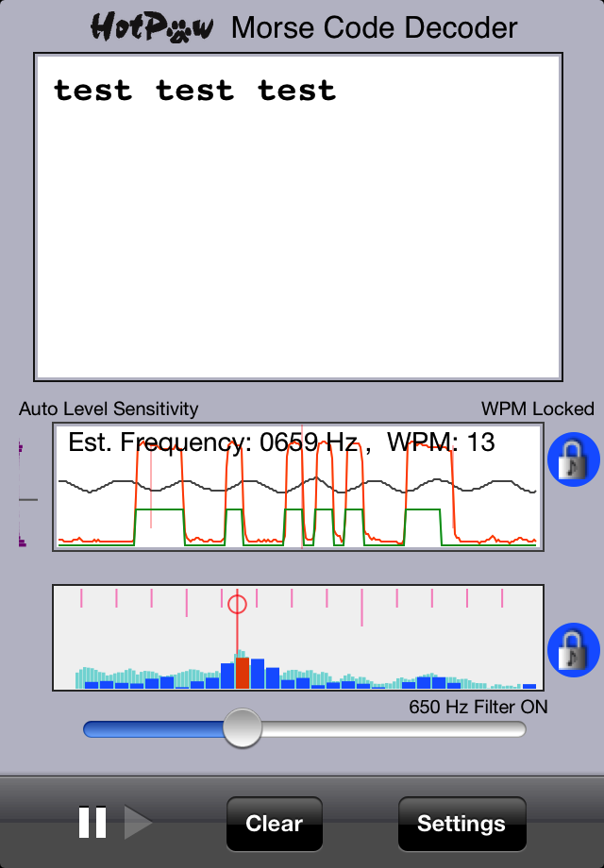Clear the decoded text
Viewport: 604px width, 868px height.
pos(274,824)
